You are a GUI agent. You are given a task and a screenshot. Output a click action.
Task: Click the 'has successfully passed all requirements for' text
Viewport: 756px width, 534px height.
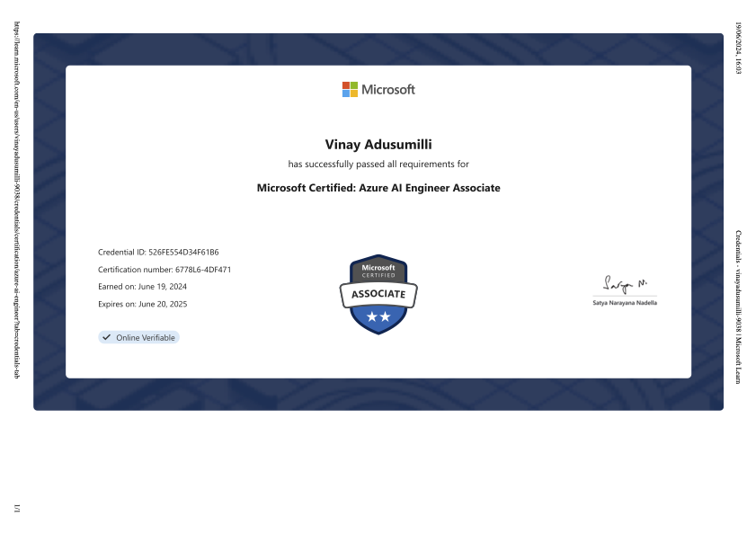[378, 164]
